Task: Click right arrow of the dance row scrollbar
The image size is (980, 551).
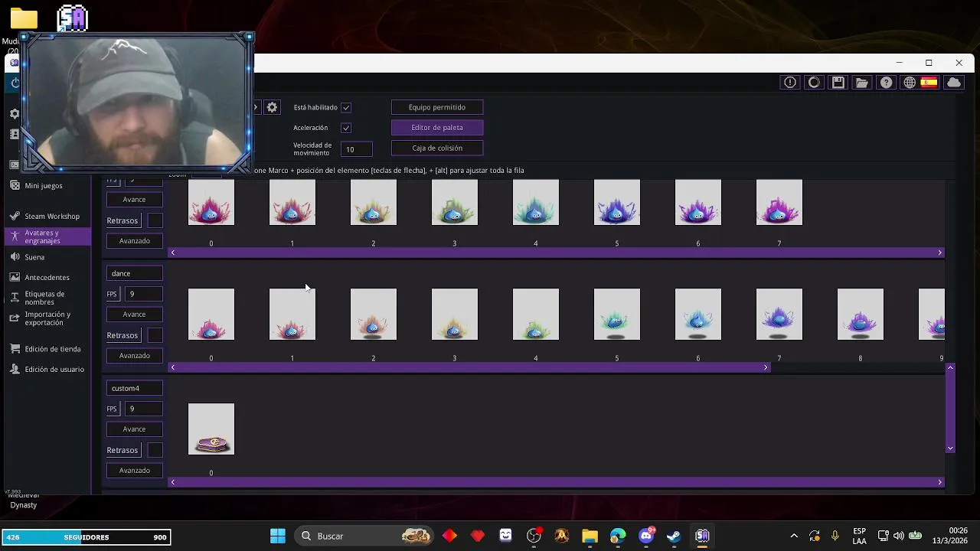Action: tap(766, 367)
